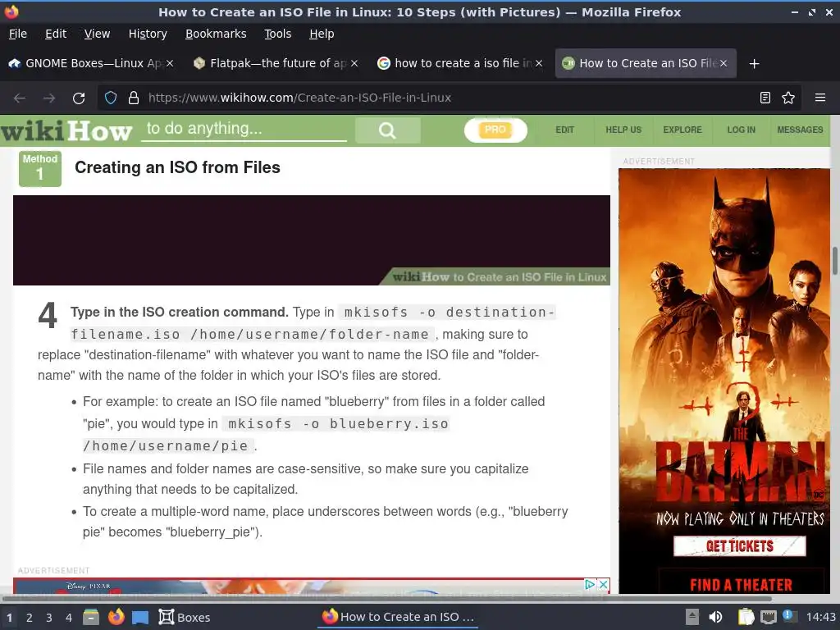The width and height of the screenshot is (840, 630).
Task: Click the 'mkisofs -o blueberry.iso' code text
Action: tap(336, 424)
